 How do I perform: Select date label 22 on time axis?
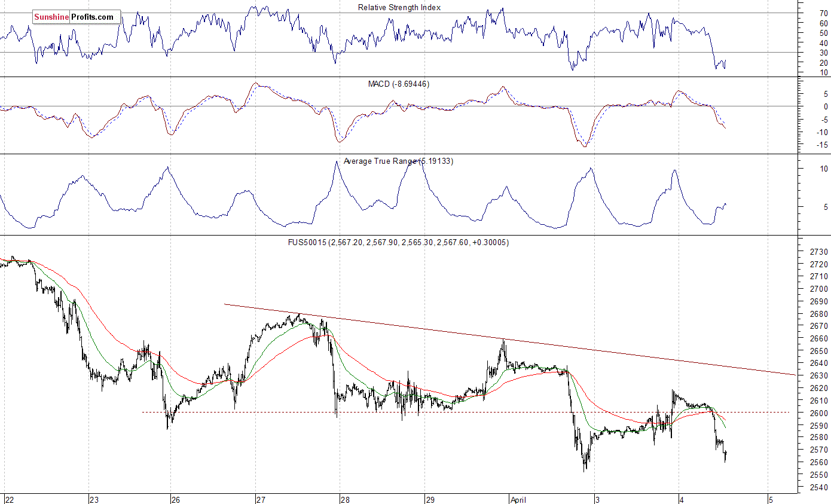coord(10,499)
